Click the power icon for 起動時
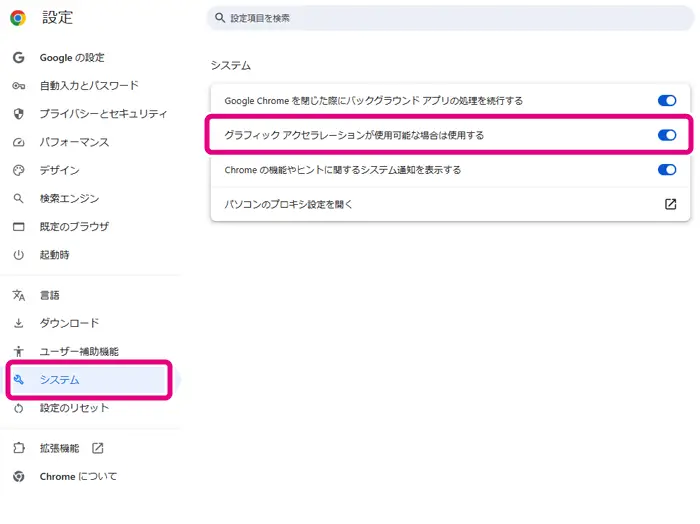 click(18, 255)
